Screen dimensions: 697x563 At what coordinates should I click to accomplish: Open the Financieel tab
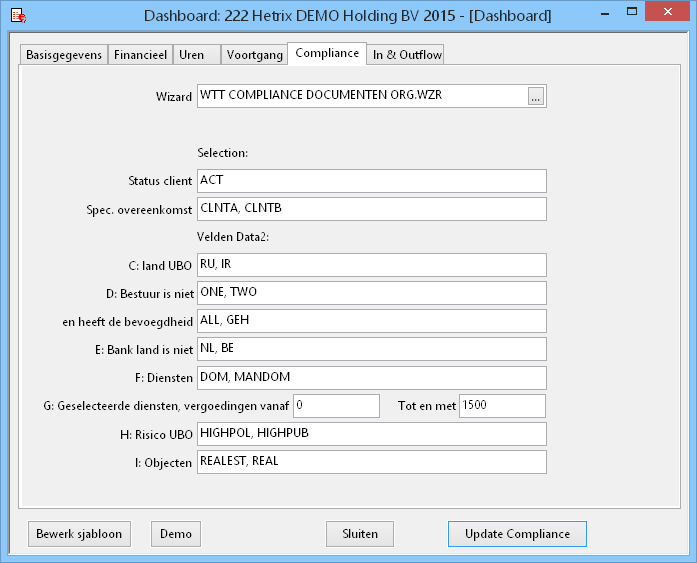140,55
